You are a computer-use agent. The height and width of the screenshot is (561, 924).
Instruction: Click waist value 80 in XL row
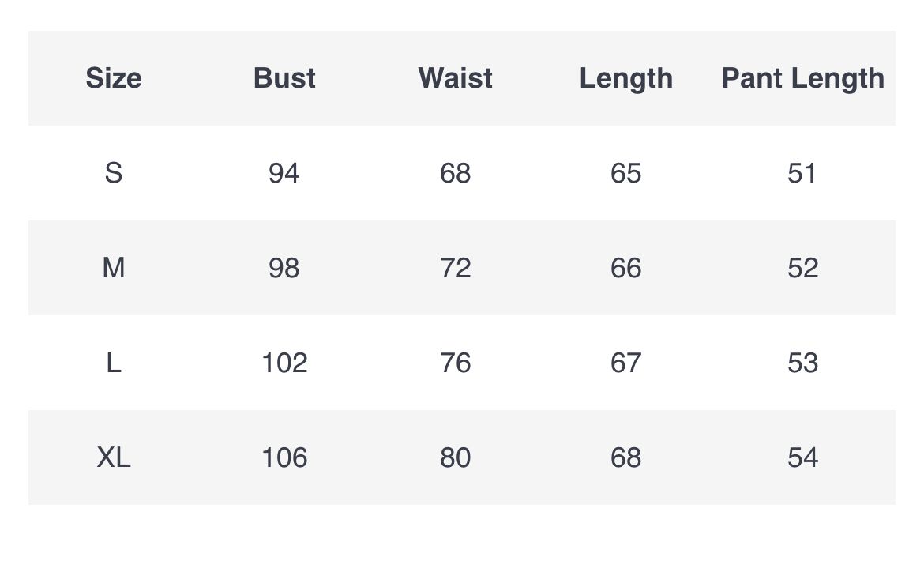(x=456, y=457)
